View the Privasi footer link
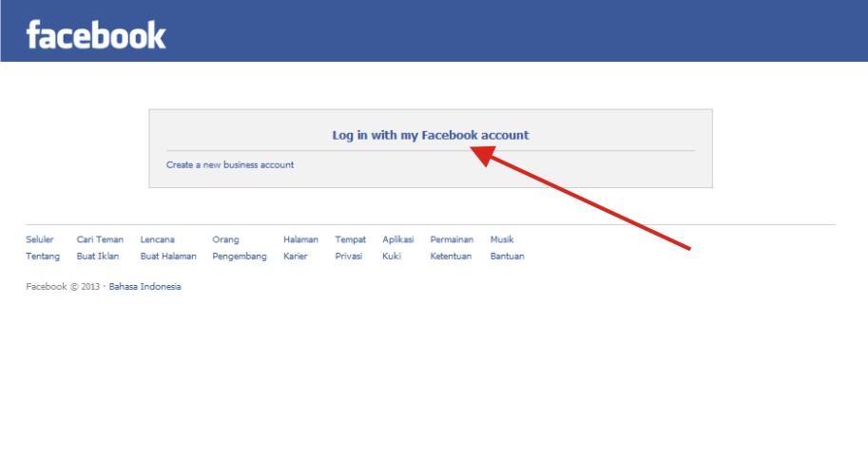868x476 pixels. [x=349, y=257]
